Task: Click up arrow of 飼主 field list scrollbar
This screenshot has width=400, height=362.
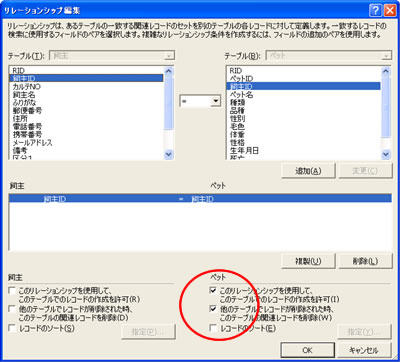Action: click(169, 71)
